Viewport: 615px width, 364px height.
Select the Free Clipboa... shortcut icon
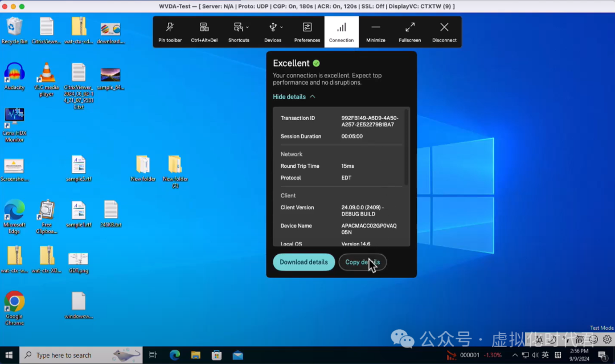(47, 217)
